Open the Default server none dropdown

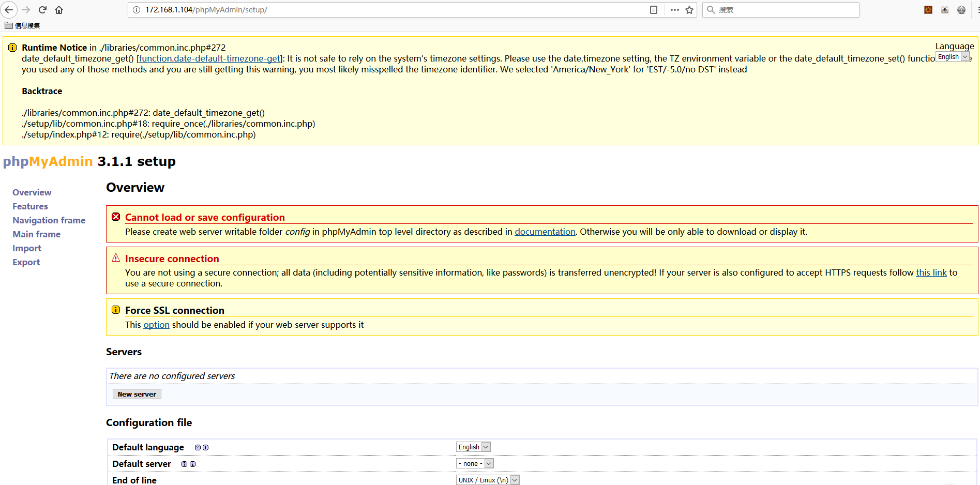(x=475, y=463)
